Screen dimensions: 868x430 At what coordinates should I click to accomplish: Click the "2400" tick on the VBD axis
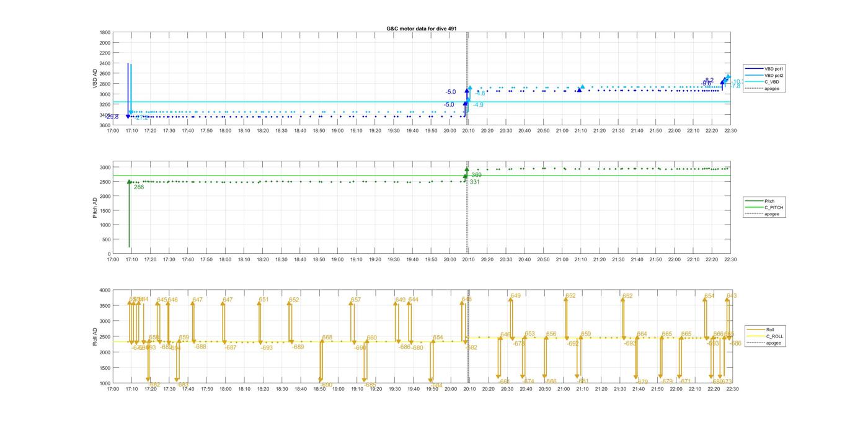tap(105, 63)
